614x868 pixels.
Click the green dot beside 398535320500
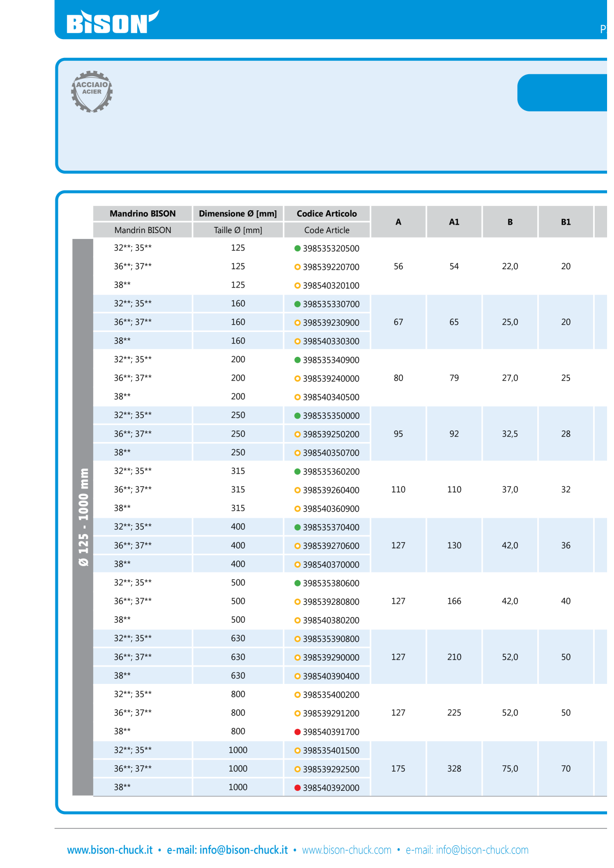298,248
